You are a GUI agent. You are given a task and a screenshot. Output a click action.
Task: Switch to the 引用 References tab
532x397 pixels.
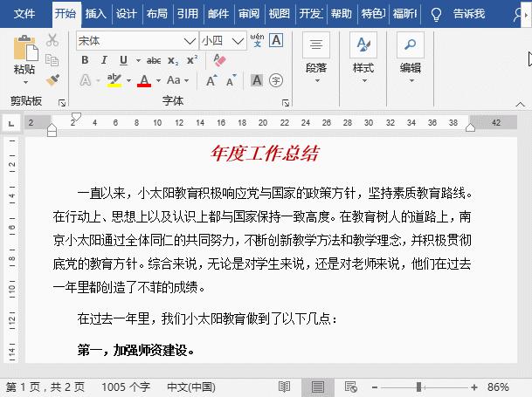(187, 14)
